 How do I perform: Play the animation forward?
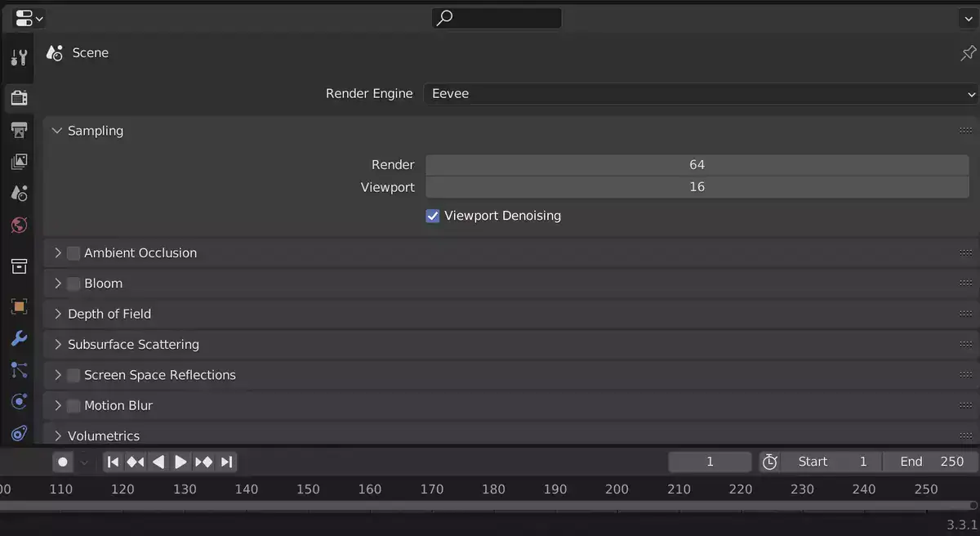point(180,462)
